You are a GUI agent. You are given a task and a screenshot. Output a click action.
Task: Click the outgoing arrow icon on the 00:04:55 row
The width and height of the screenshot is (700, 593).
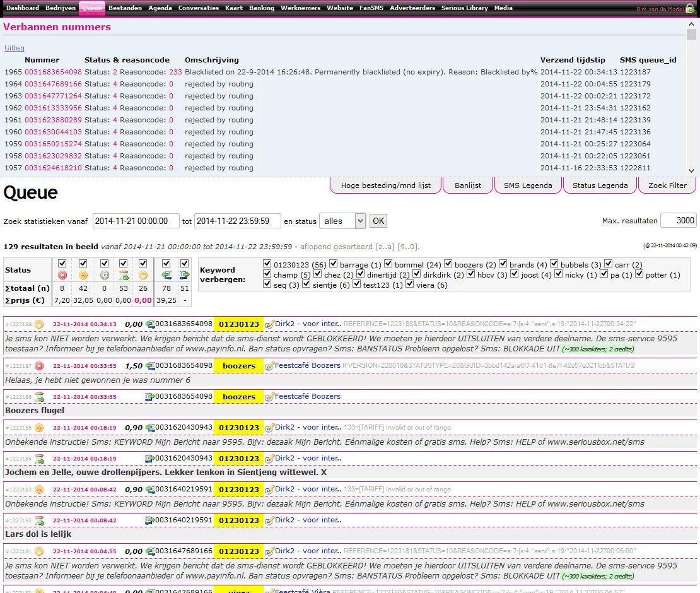pyautogui.click(x=151, y=551)
